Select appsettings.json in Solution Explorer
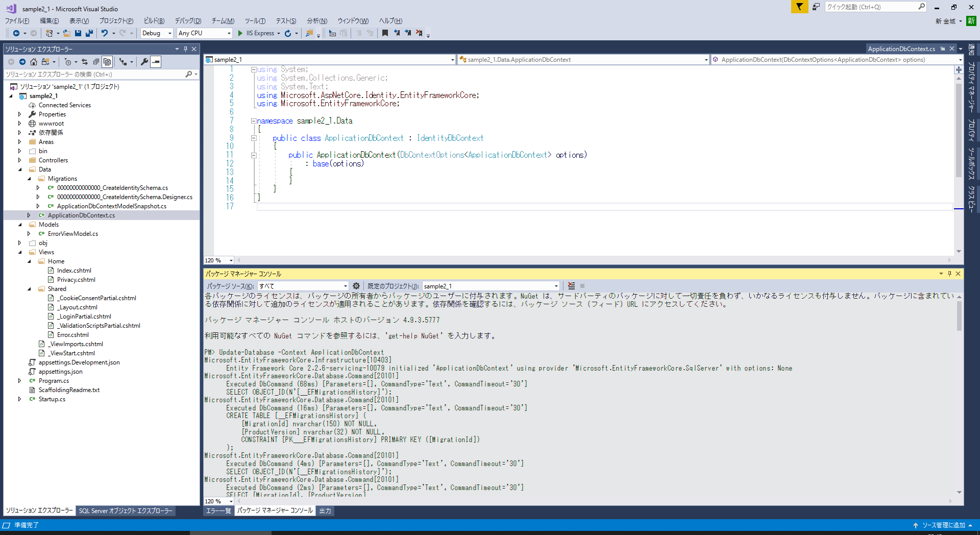 (60, 372)
